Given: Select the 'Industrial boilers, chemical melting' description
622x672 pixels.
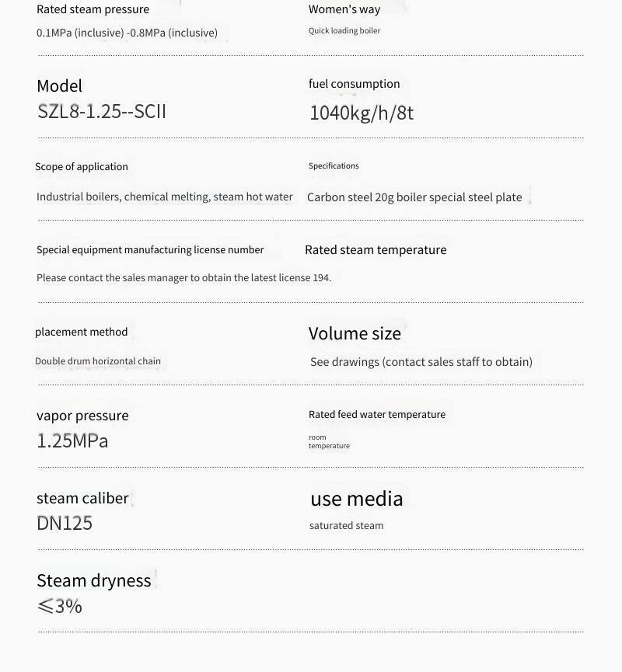Looking at the screenshot, I should point(164,197).
